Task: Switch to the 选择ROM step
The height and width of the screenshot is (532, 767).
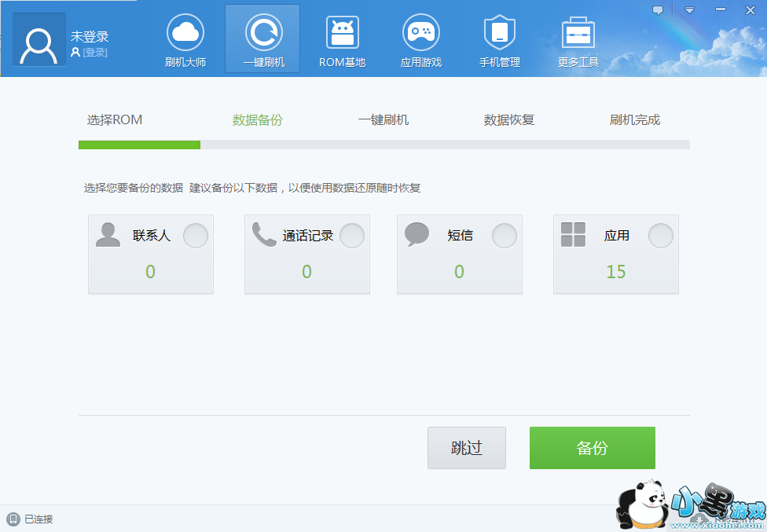Action: [115, 120]
